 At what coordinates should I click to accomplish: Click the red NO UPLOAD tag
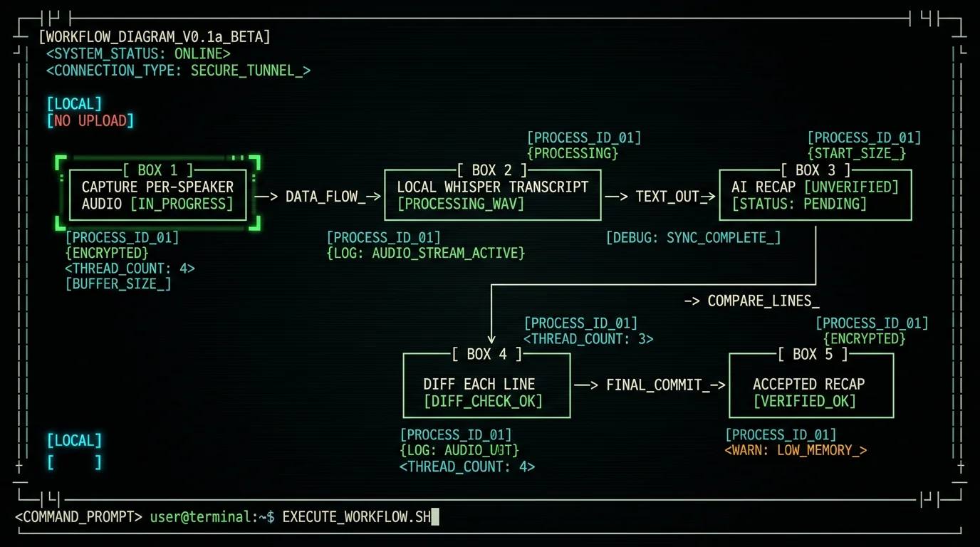(90, 121)
